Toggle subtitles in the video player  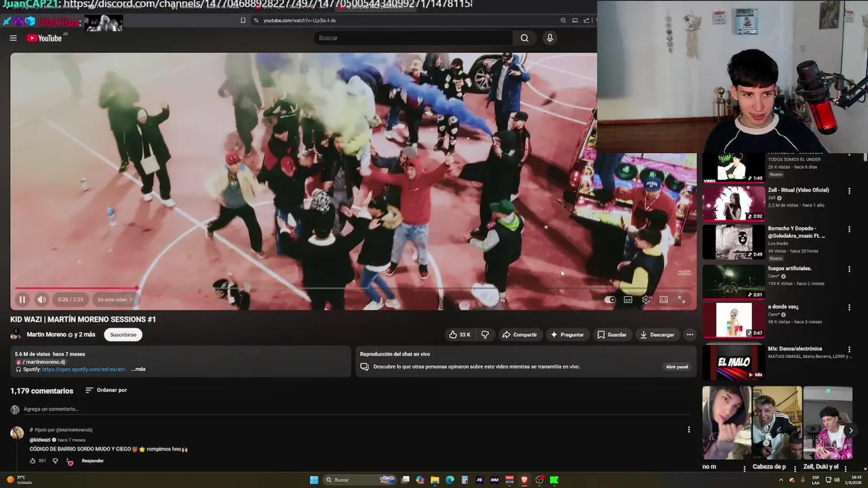pos(628,300)
